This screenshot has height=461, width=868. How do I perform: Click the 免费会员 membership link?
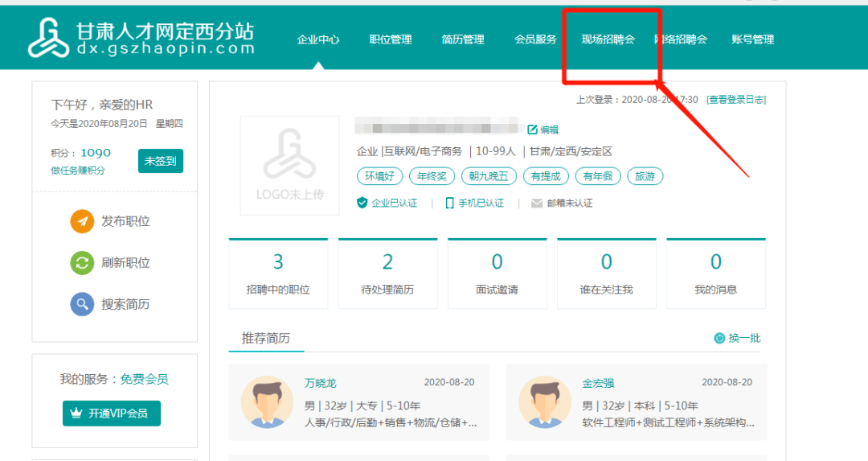click(145, 379)
